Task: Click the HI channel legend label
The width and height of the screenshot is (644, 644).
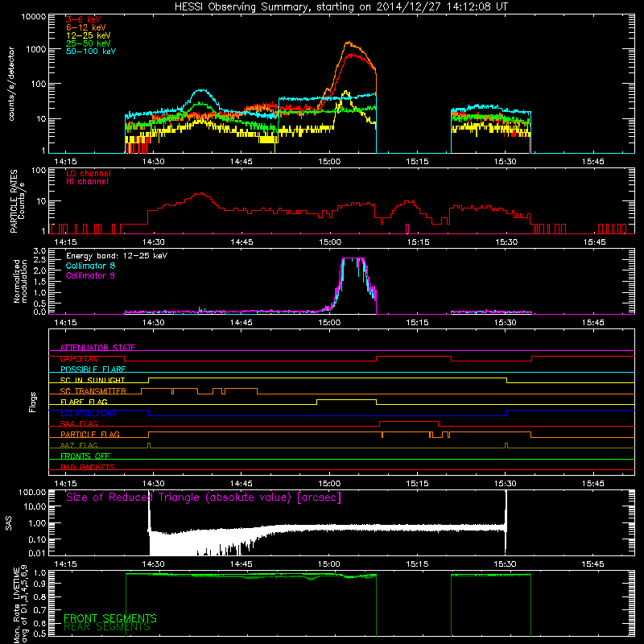Action: click(x=87, y=182)
